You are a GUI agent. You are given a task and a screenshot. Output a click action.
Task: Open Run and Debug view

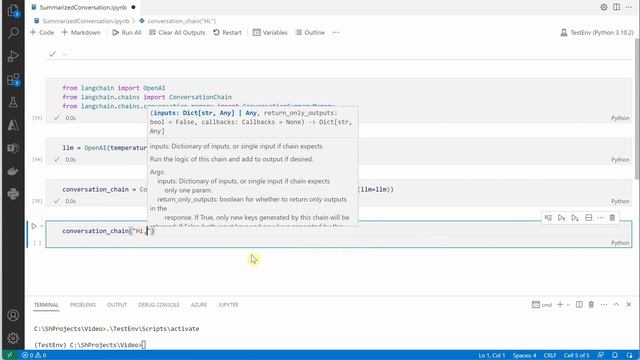point(13,56)
